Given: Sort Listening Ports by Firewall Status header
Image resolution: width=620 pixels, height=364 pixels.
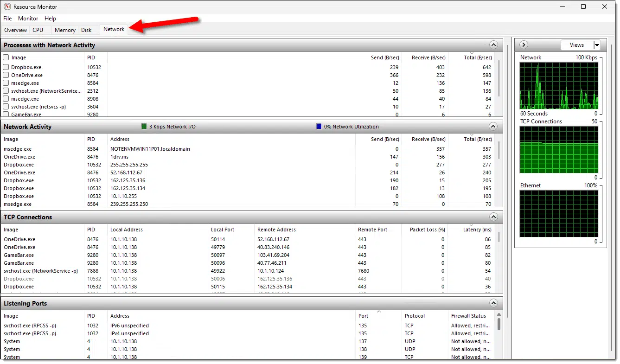Looking at the screenshot, I should (472, 316).
